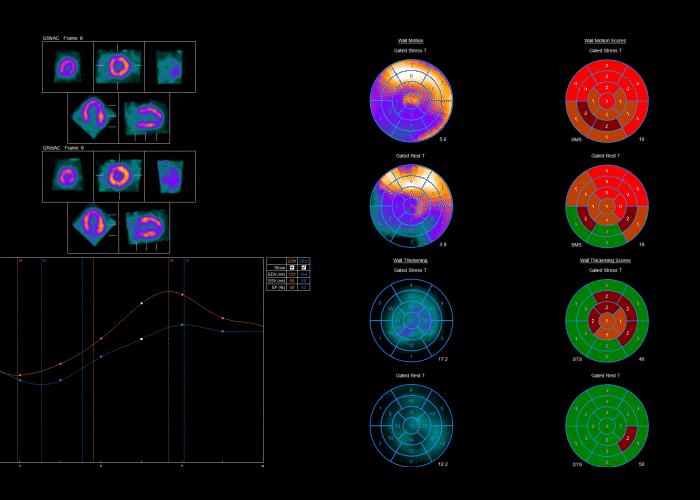Screen dimensions: 700x500
Task: Click dark red segment in rest thickening scores
Action: pyautogui.click(x=629, y=437)
